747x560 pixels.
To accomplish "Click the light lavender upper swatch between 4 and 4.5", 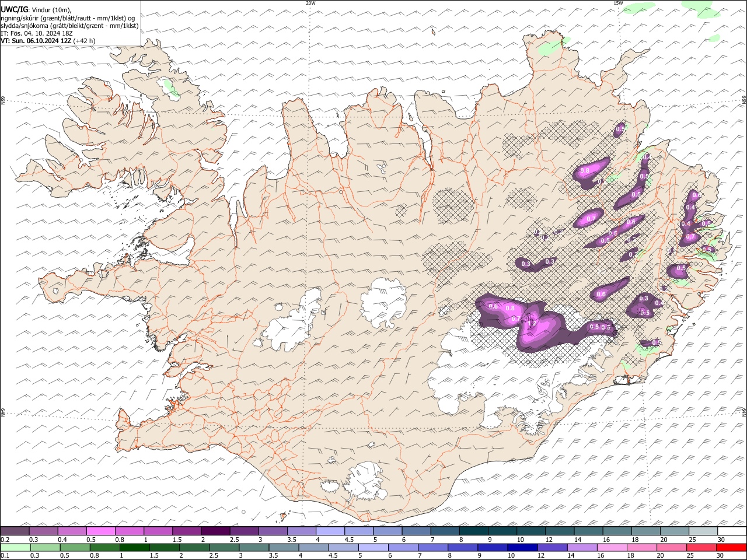I will 330,531.
